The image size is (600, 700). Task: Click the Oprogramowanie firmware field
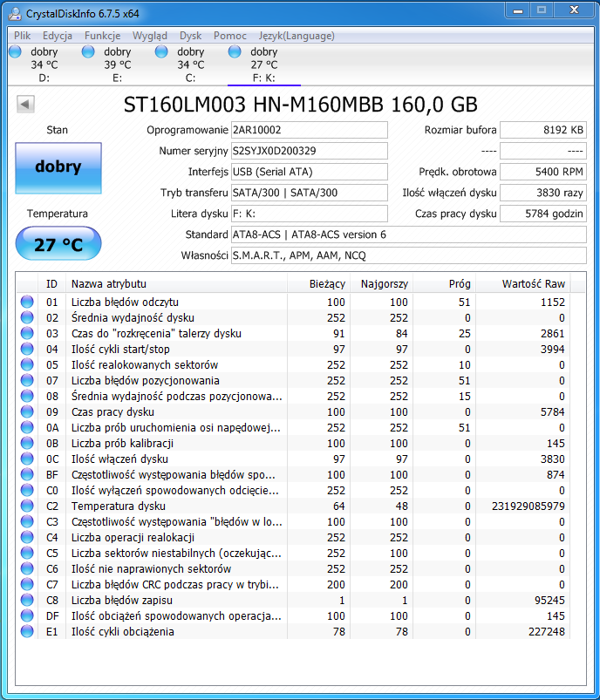[x=310, y=130]
